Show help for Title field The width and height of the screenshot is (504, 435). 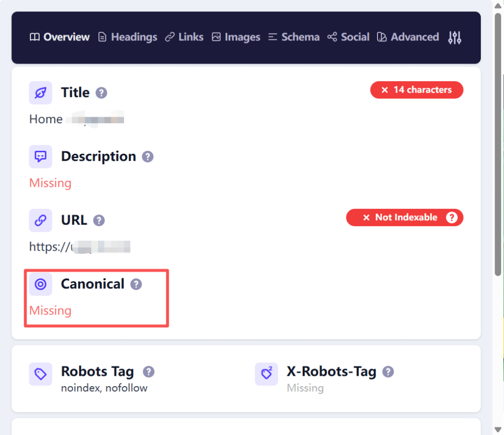pyautogui.click(x=101, y=93)
